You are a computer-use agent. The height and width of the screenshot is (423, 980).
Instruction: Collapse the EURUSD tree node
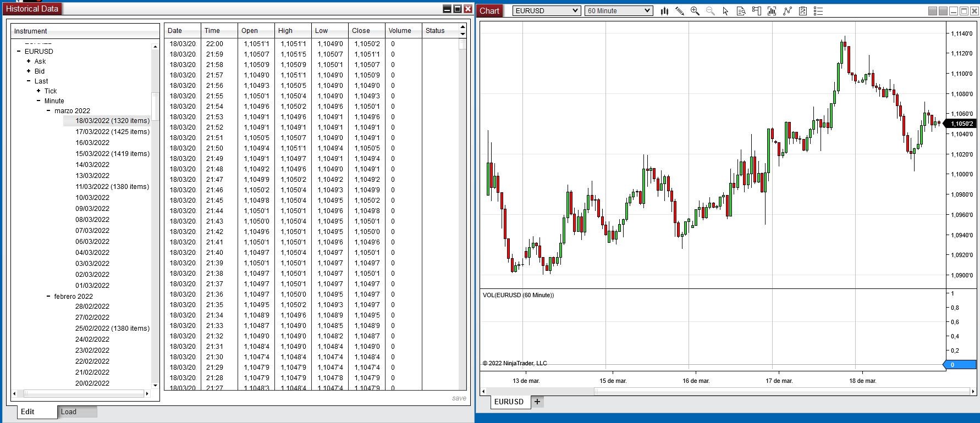point(19,52)
